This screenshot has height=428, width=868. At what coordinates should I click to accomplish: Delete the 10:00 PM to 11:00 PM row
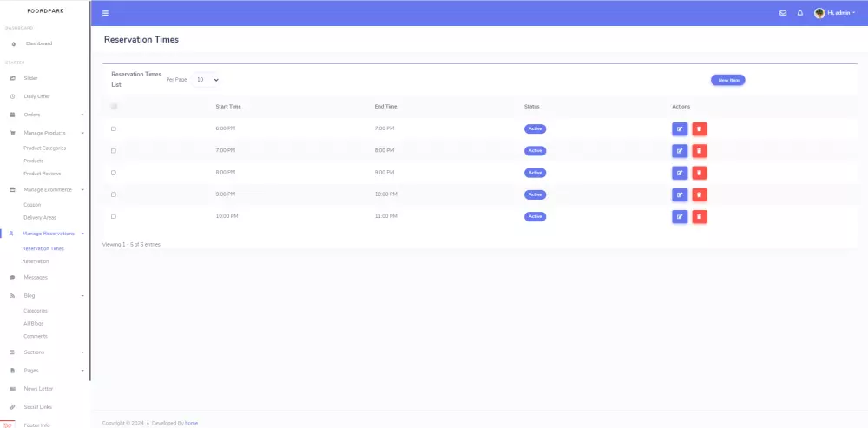point(699,216)
